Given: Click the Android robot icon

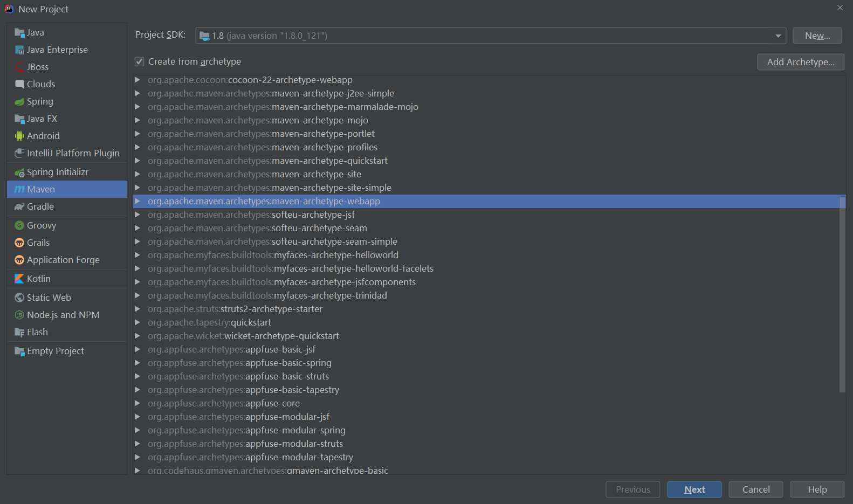Looking at the screenshot, I should click(19, 136).
